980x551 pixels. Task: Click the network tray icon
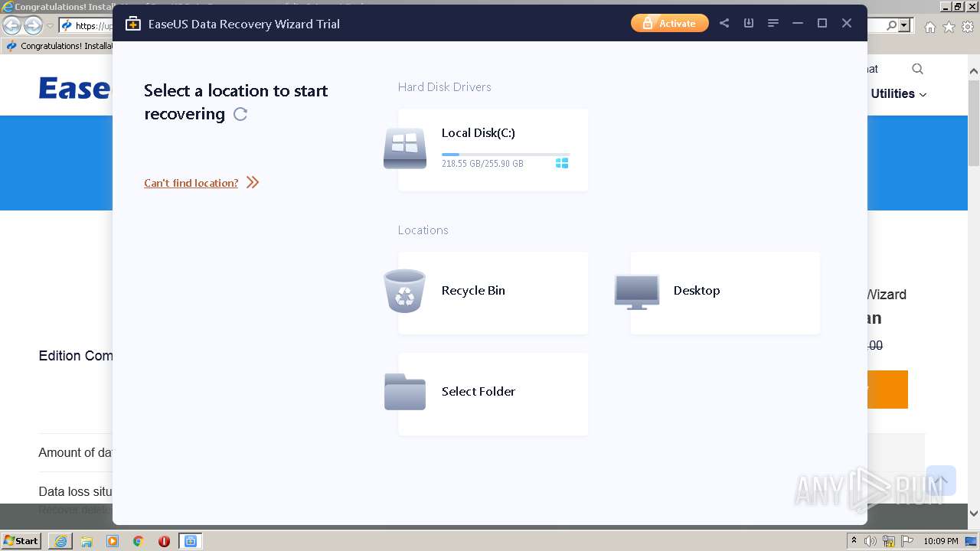(x=889, y=541)
